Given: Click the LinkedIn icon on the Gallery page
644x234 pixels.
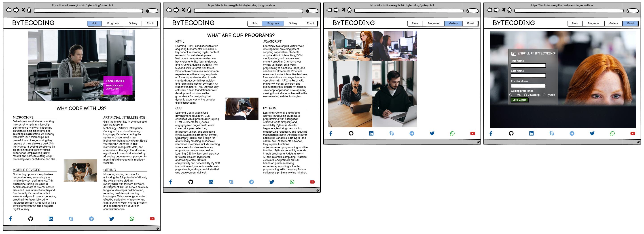Looking at the screenshot, I should coord(371,133).
